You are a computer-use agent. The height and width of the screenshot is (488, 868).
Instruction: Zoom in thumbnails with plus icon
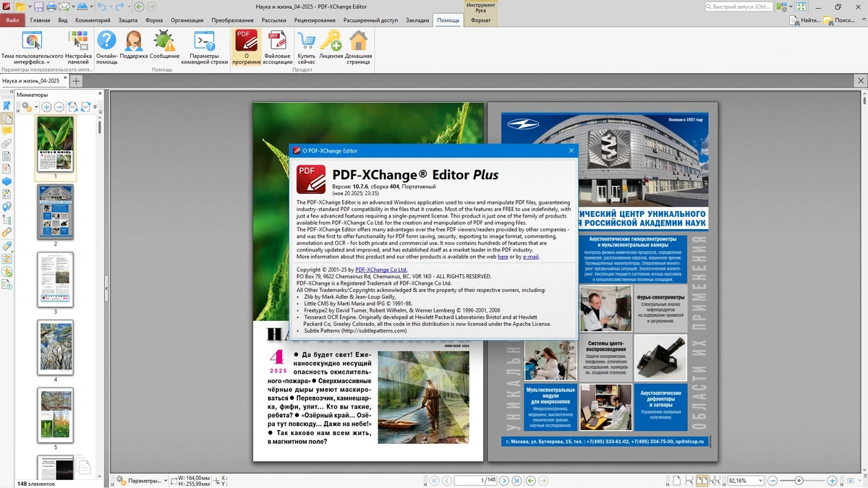tap(46, 107)
